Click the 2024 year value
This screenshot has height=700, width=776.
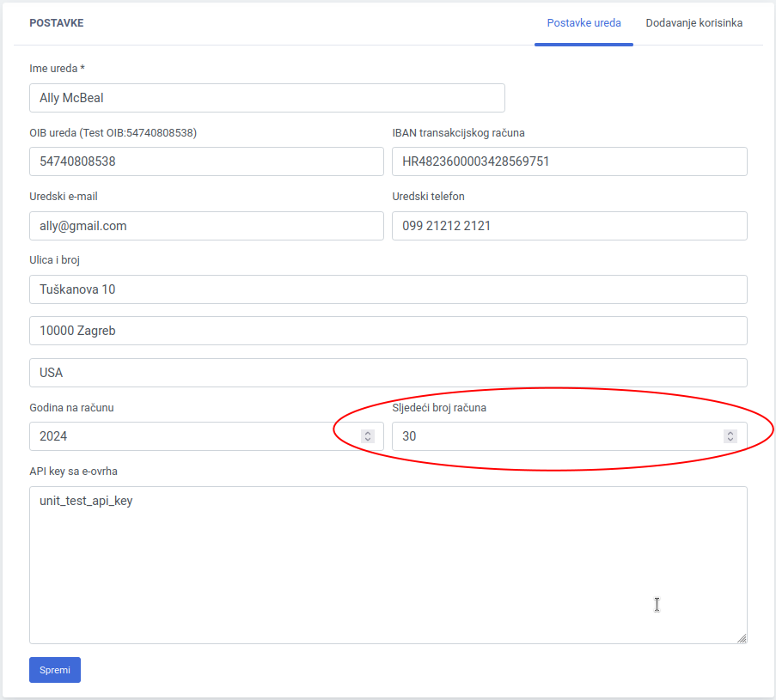point(53,436)
